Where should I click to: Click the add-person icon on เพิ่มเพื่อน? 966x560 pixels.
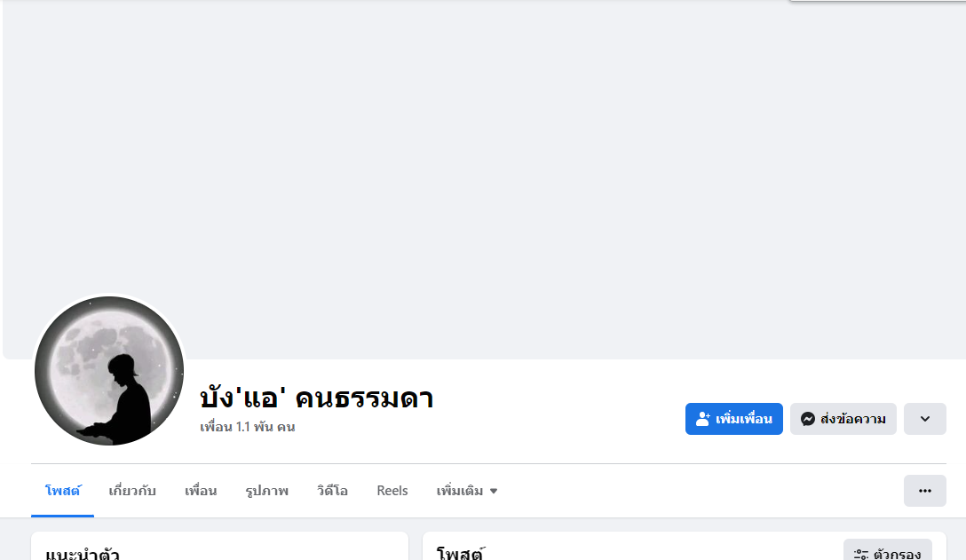tap(703, 419)
